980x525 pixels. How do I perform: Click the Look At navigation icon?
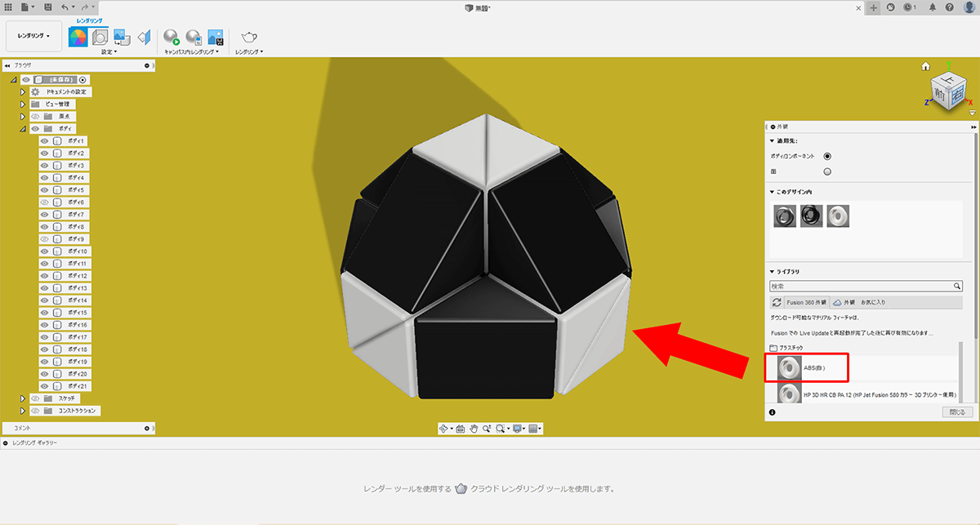(460, 428)
